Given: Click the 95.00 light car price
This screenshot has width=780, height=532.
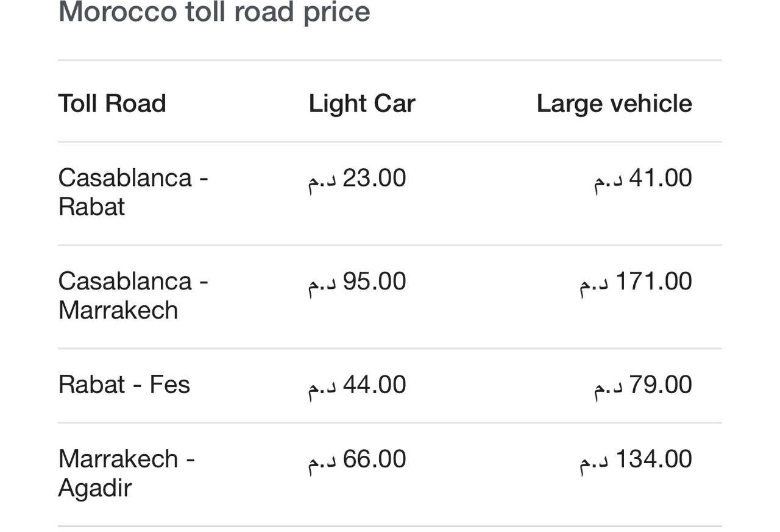Looking at the screenshot, I should (x=374, y=282).
